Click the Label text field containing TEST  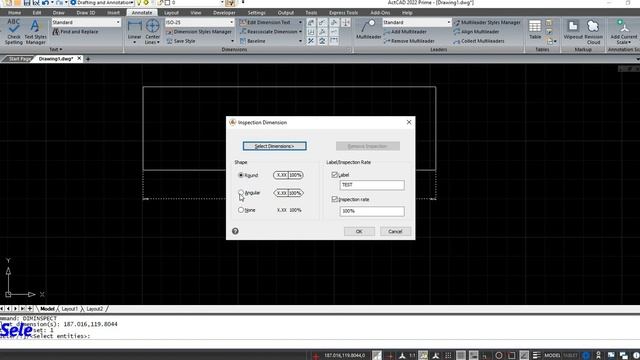click(x=372, y=185)
